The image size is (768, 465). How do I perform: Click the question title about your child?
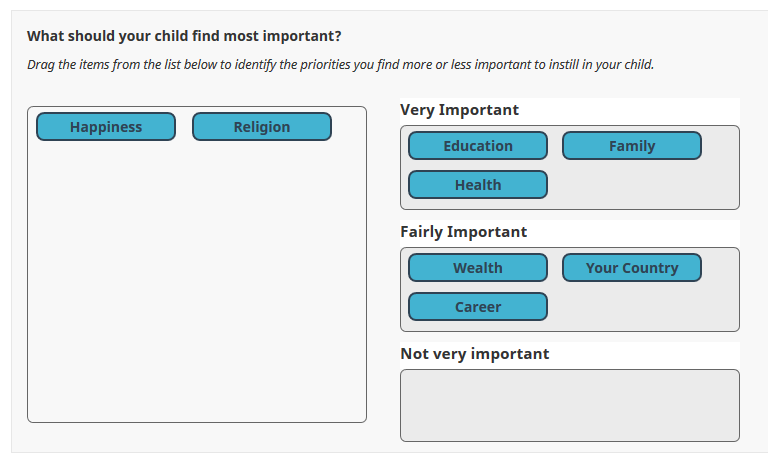click(184, 36)
